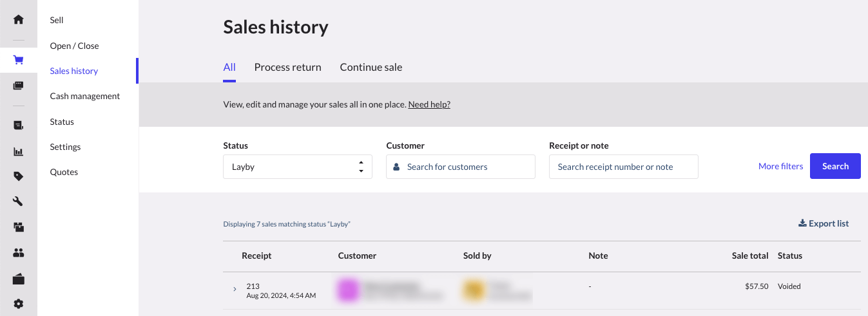Viewport: 868px width, 316px height.
Task: Click the price tag products icon
Action: point(18,176)
